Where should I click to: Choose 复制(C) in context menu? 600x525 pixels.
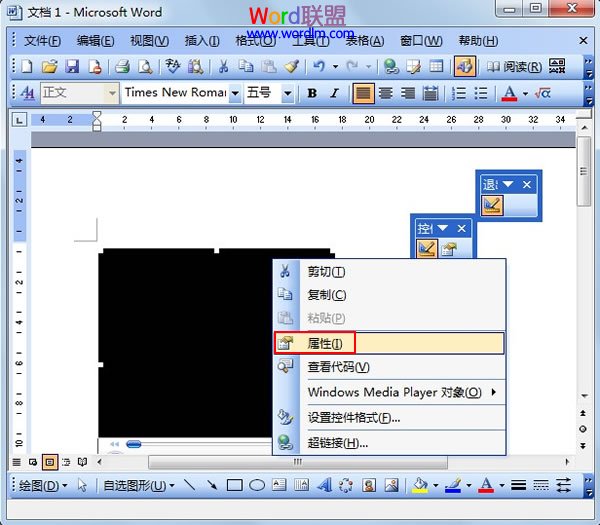coord(390,295)
